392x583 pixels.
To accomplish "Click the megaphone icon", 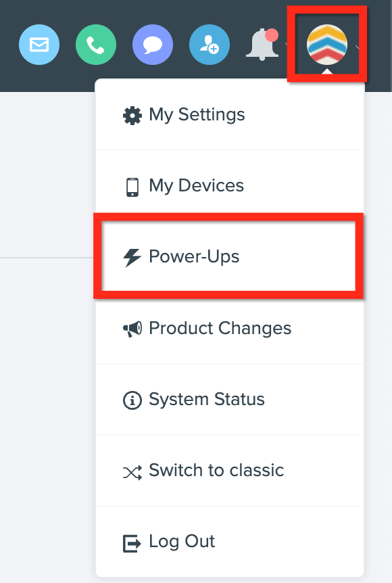I will pos(132,329).
